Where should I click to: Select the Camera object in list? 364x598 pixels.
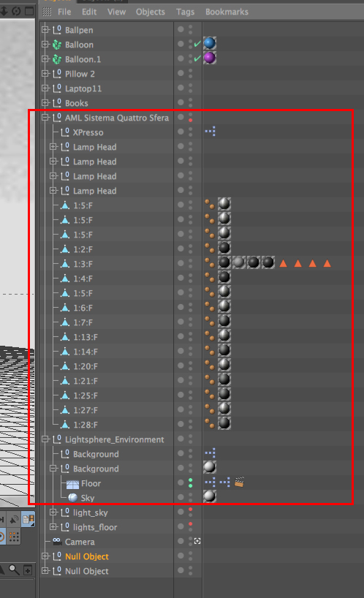[x=80, y=542]
